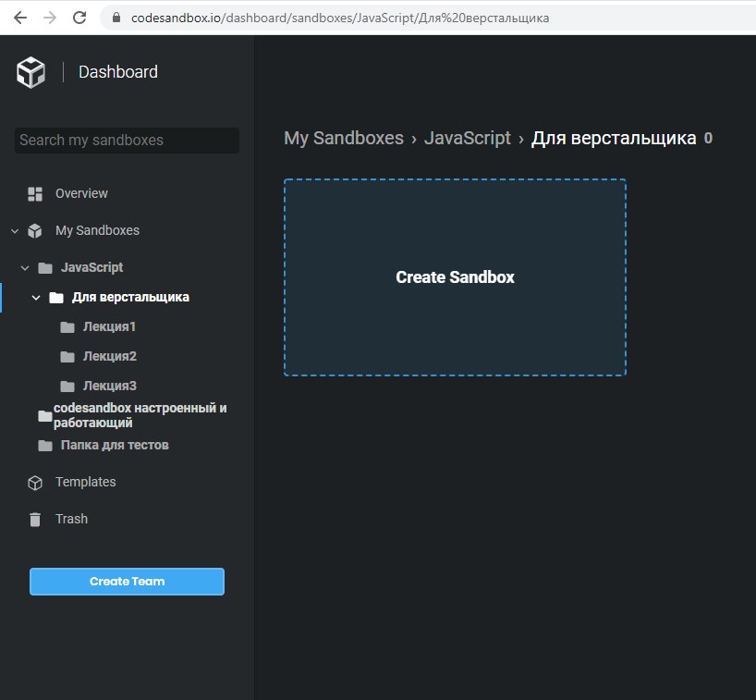Click the Overview grid icon
Viewport: 756px width, 700px height.
click(x=35, y=194)
